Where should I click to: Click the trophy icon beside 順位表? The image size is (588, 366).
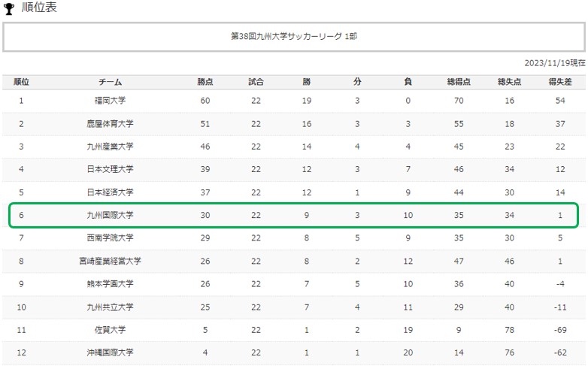pos(8,8)
